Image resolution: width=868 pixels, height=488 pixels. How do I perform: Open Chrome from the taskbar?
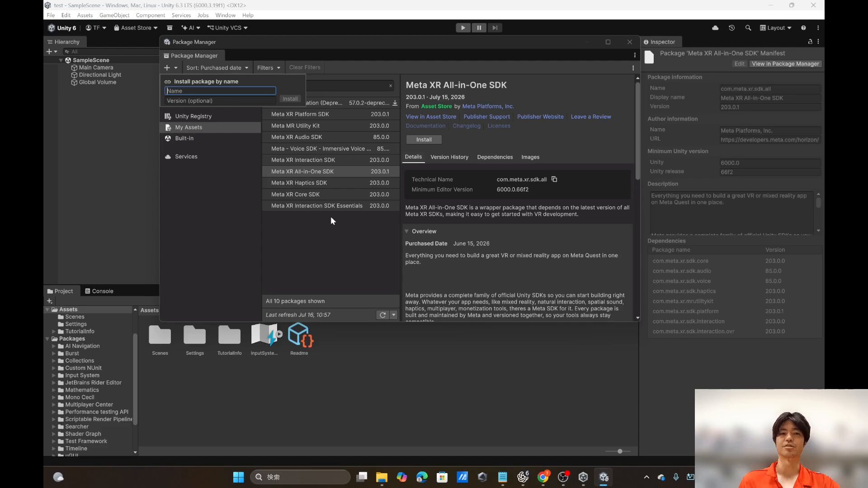(543, 477)
